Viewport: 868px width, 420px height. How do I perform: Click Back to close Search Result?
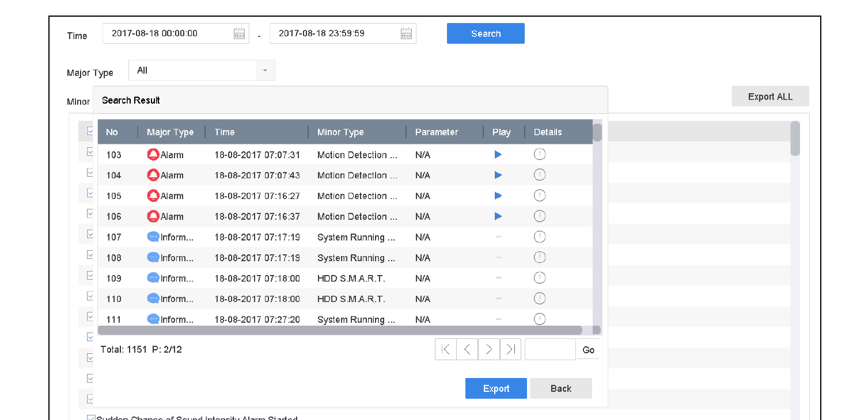click(x=561, y=388)
